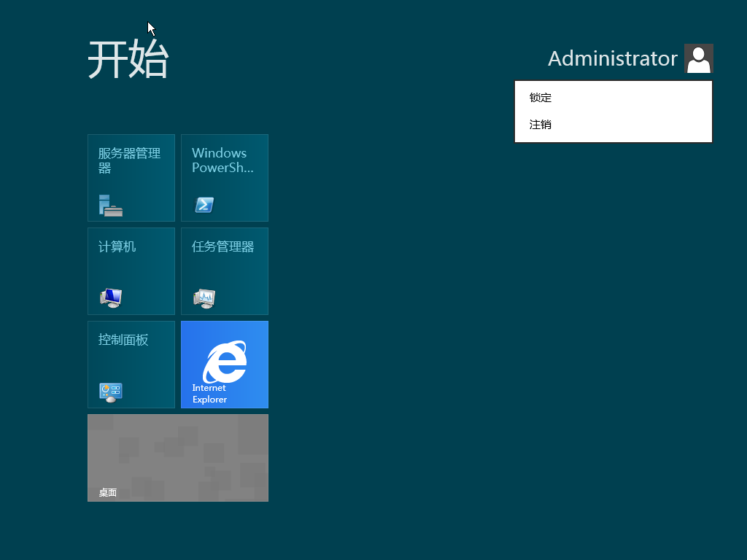Click the Administrator user avatar picture
Screen dimensions: 747x560
pyautogui.click(x=698, y=58)
